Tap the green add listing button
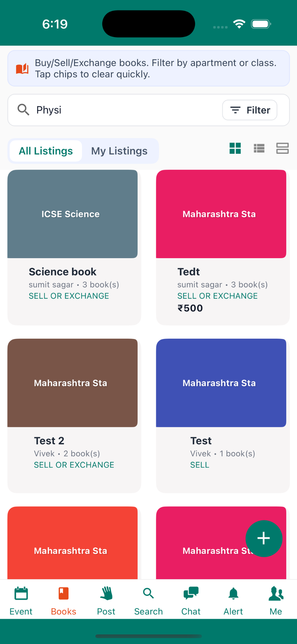This screenshot has width=297, height=644. pyautogui.click(x=264, y=538)
